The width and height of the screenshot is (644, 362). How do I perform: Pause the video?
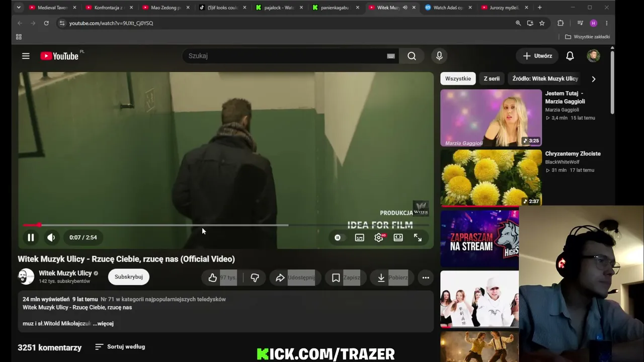point(31,237)
